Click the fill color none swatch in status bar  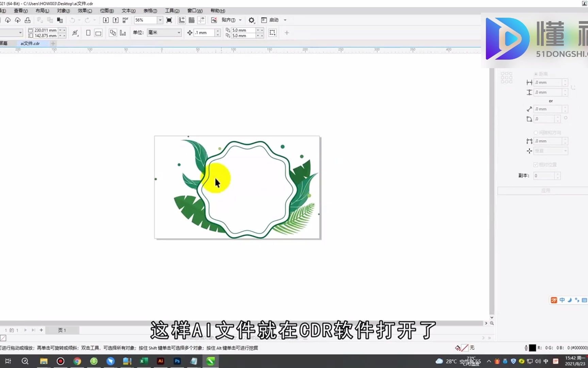pos(464,348)
